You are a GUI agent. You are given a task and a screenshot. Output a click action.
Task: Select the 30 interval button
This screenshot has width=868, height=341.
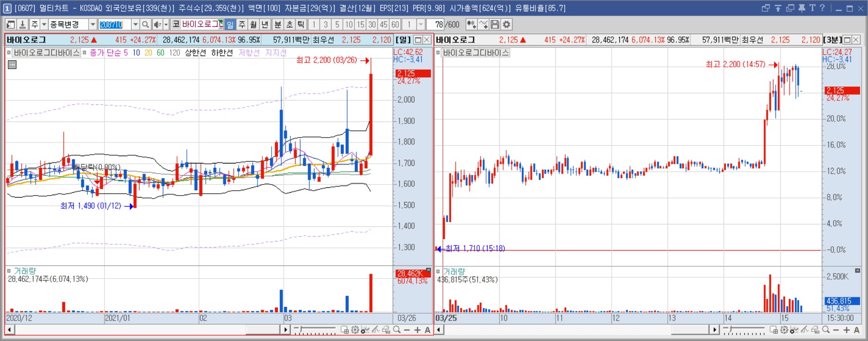click(372, 24)
